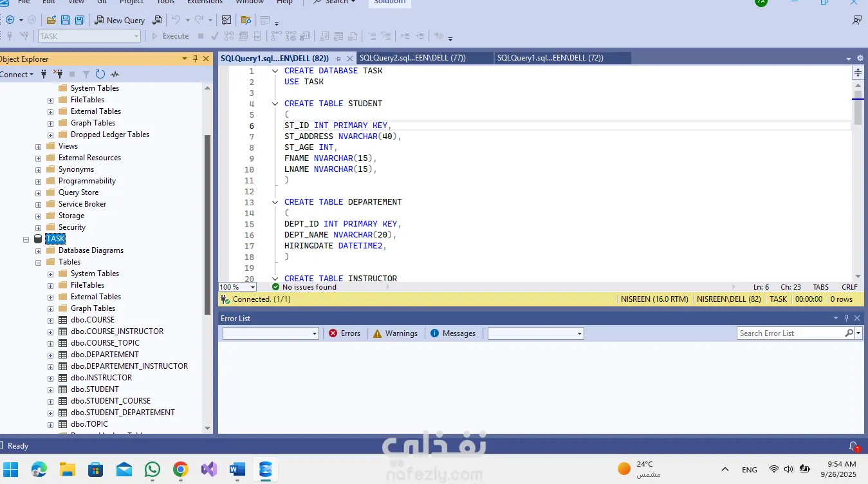Click the Open File folder icon
The height and width of the screenshot is (484, 868).
tap(51, 20)
